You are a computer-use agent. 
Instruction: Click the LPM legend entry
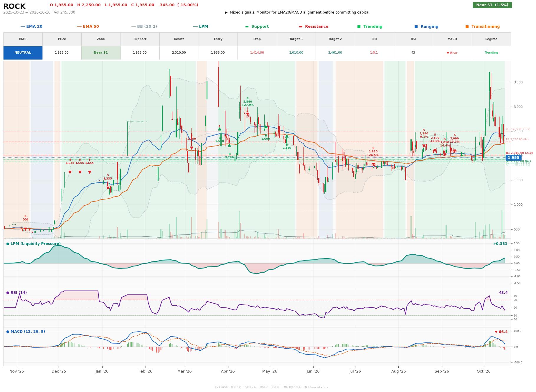pyautogui.click(x=200, y=27)
